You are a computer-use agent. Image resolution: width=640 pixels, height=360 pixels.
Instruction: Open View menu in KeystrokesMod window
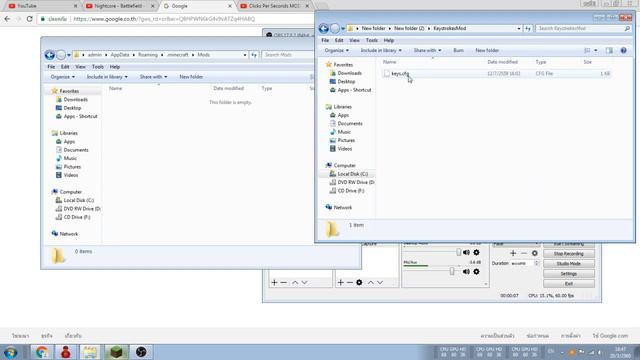tap(354, 40)
